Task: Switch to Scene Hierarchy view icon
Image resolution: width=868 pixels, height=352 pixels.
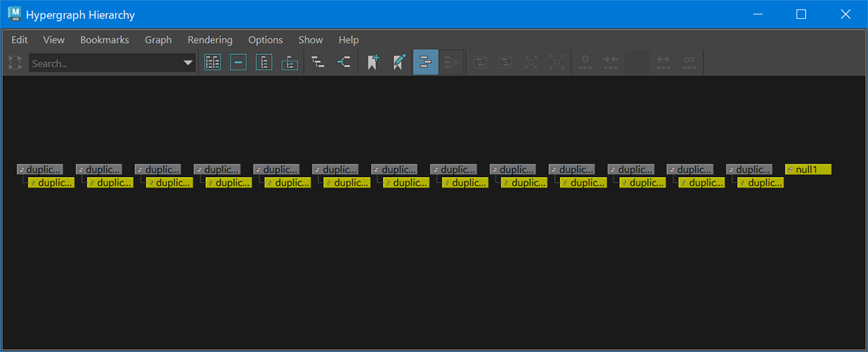Action: pyautogui.click(x=318, y=62)
